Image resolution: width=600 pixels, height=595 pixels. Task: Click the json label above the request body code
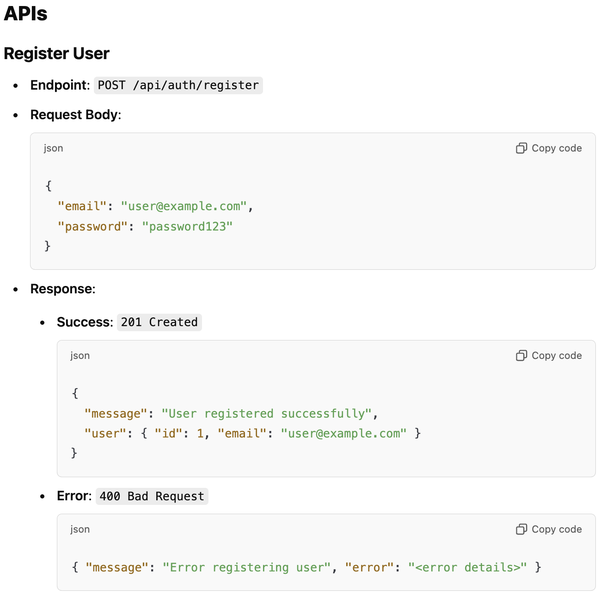click(53, 148)
